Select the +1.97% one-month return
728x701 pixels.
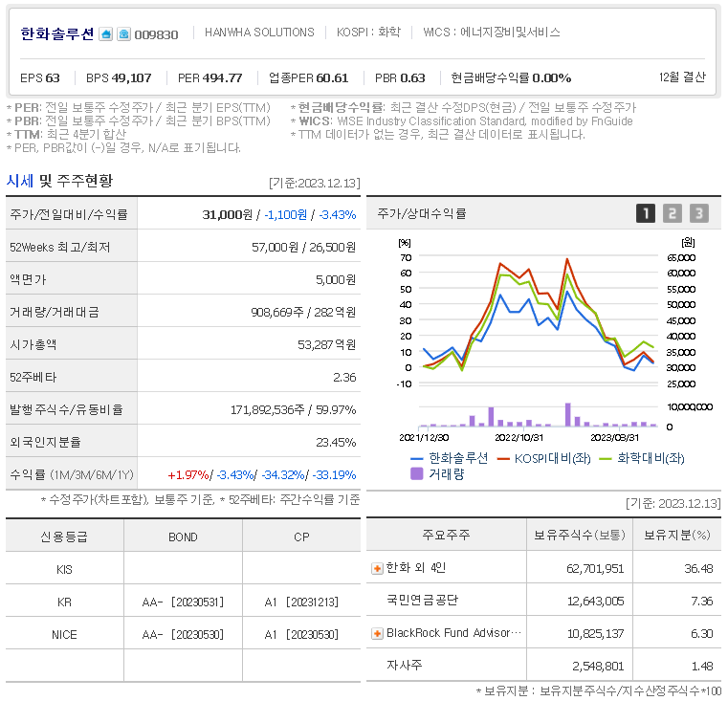point(188,475)
